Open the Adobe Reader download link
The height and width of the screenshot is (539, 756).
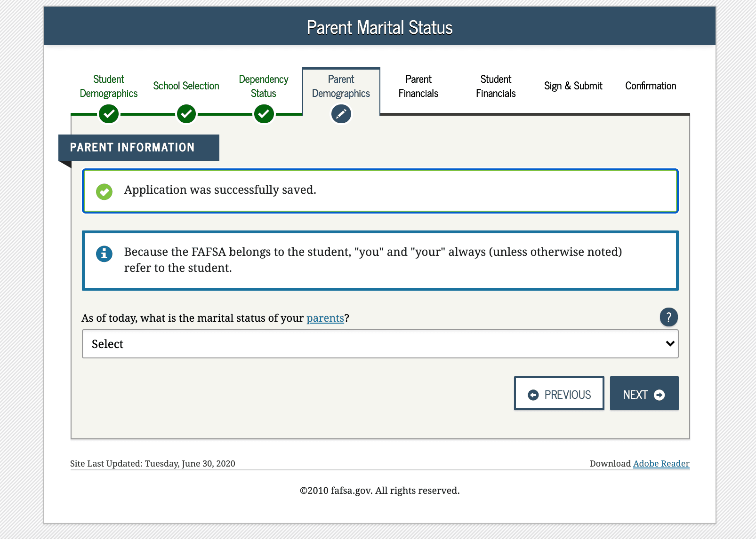[661, 464]
